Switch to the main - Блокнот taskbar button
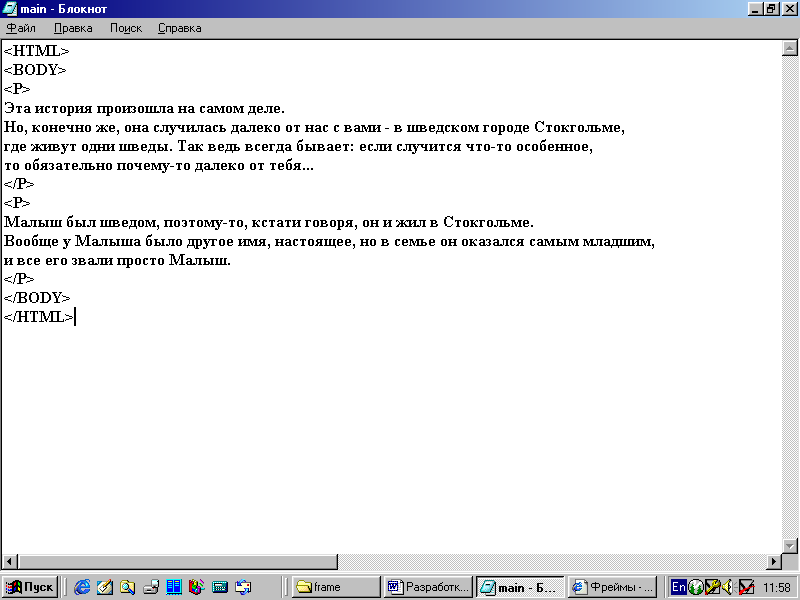Image resolution: width=800 pixels, height=600 pixels. [520, 587]
